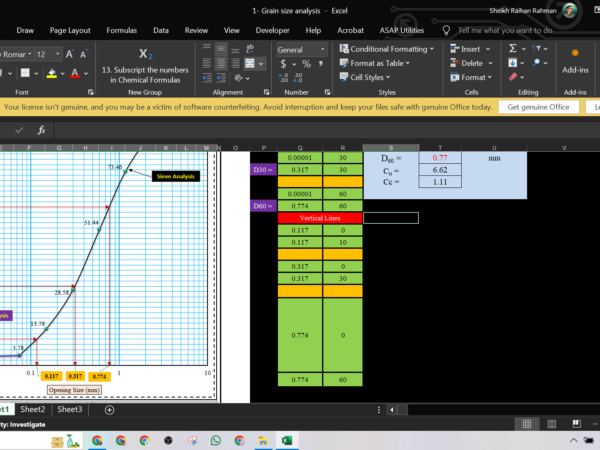Select the red Vertical Lines cell
The image size is (600, 450).
pyautogui.click(x=320, y=218)
